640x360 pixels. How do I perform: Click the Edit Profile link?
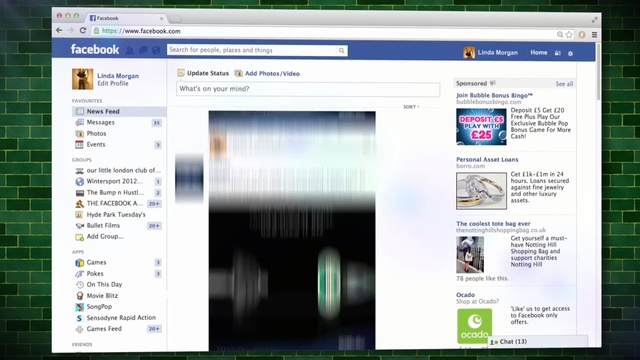pos(113,83)
